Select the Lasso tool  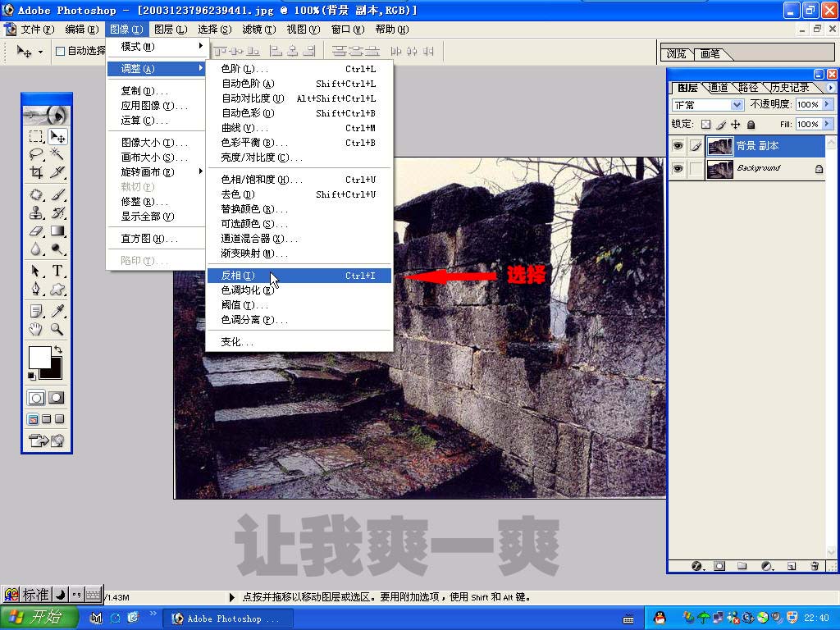click(x=36, y=154)
